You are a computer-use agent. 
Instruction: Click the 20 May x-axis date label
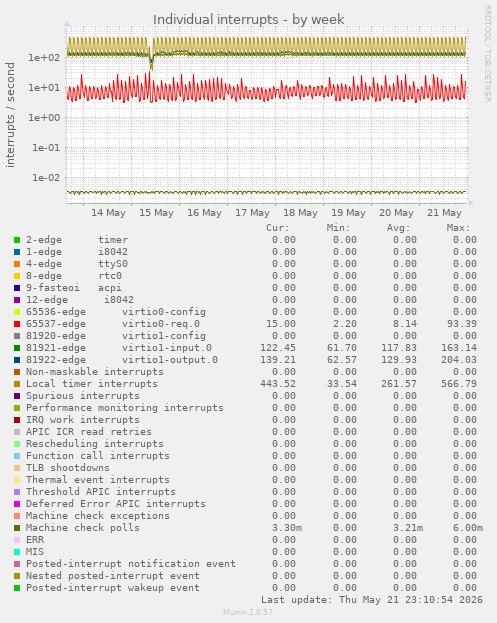(x=396, y=213)
